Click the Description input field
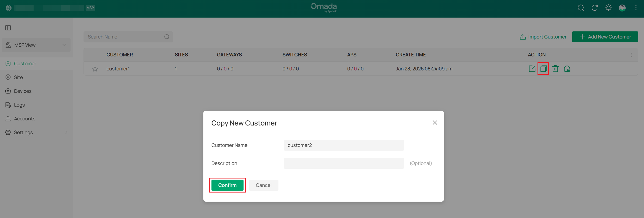The width and height of the screenshot is (644, 218). click(343, 163)
